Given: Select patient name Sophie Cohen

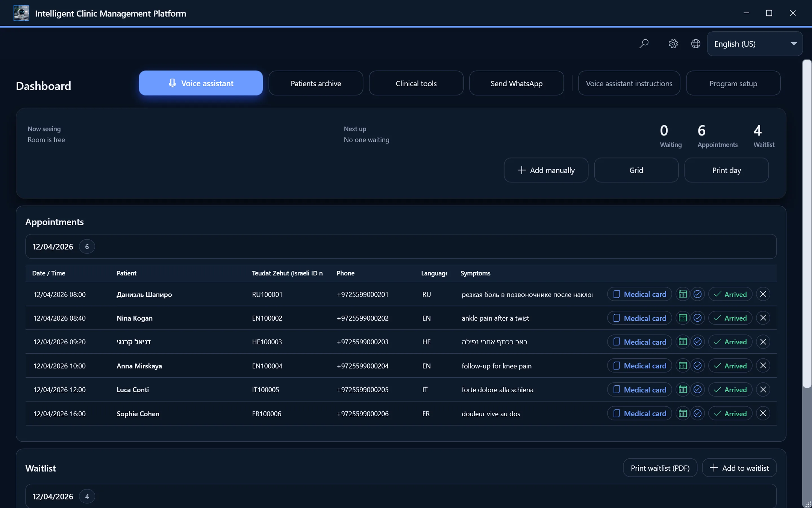Looking at the screenshot, I should (x=138, y=413).
